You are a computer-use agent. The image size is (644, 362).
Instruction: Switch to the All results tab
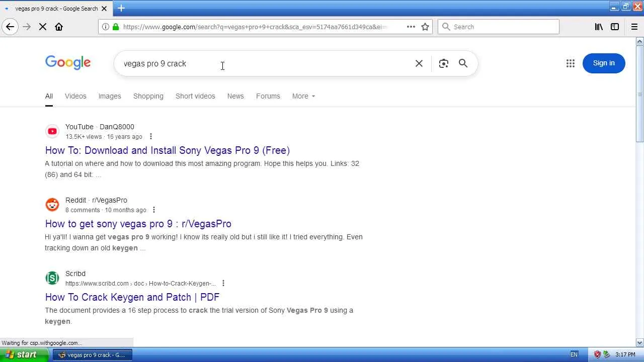coord(49,96)
